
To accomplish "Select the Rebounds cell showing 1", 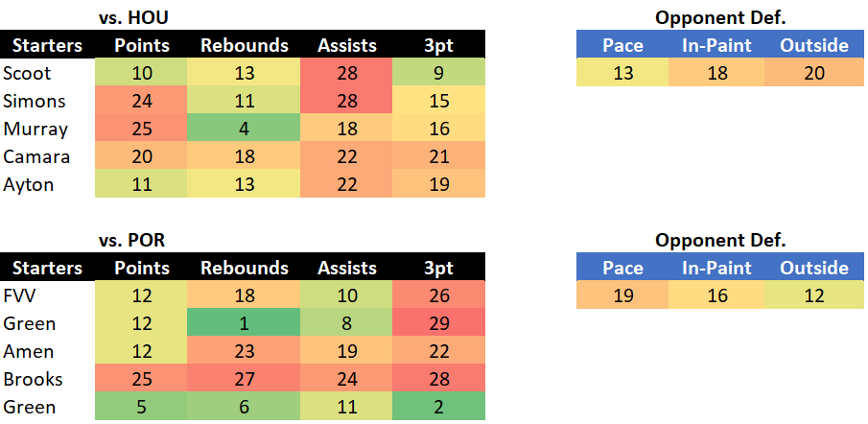I will click(x=245, y=323).
